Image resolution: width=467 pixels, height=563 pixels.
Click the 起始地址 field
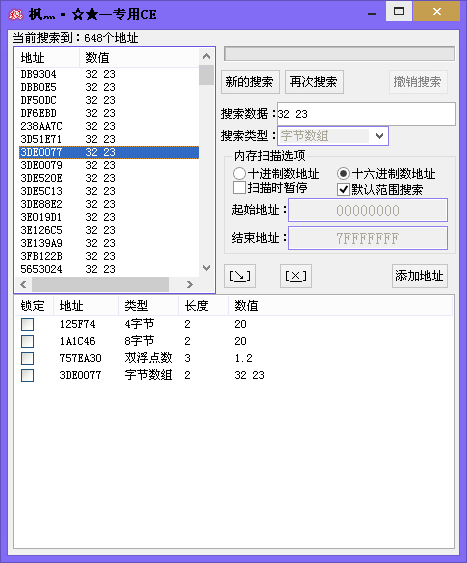[368, 210]
